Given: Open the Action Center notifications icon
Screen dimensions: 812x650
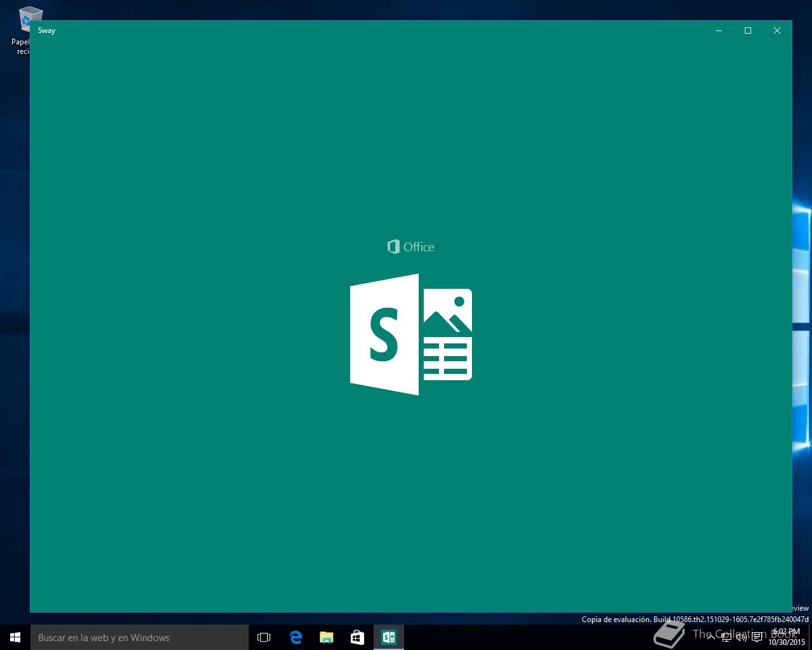Looking at the screenshot, I should [757, 637].
